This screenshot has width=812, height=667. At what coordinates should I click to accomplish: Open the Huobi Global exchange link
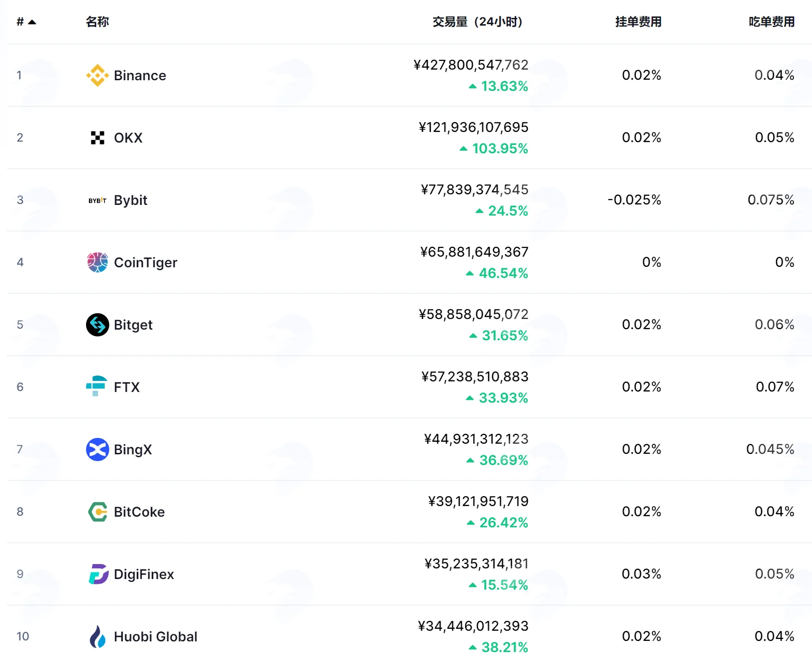coord(156,637)
